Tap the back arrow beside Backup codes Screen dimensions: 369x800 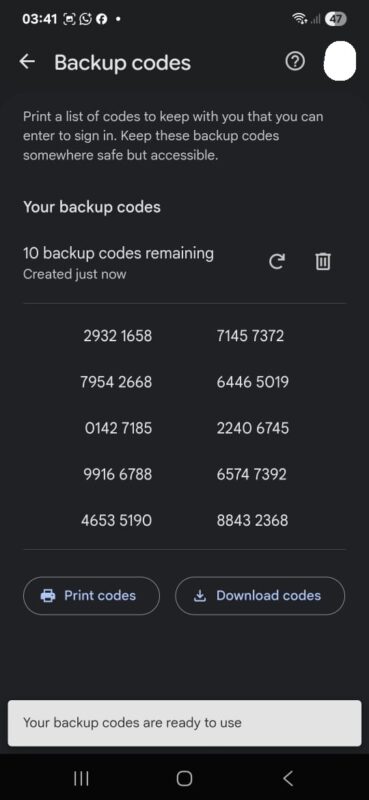(x=27, y=62)
